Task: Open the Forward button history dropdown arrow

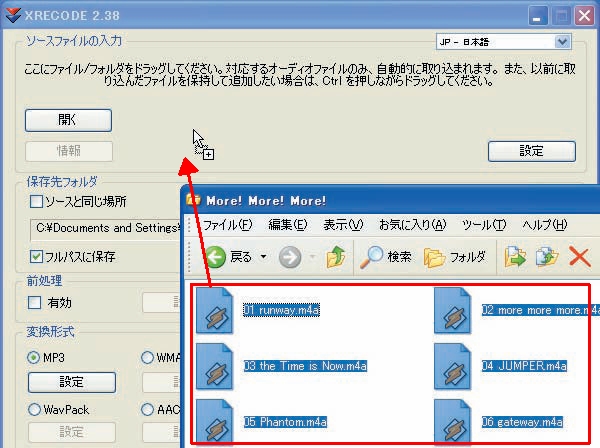Action: click(x=312, y=257)
